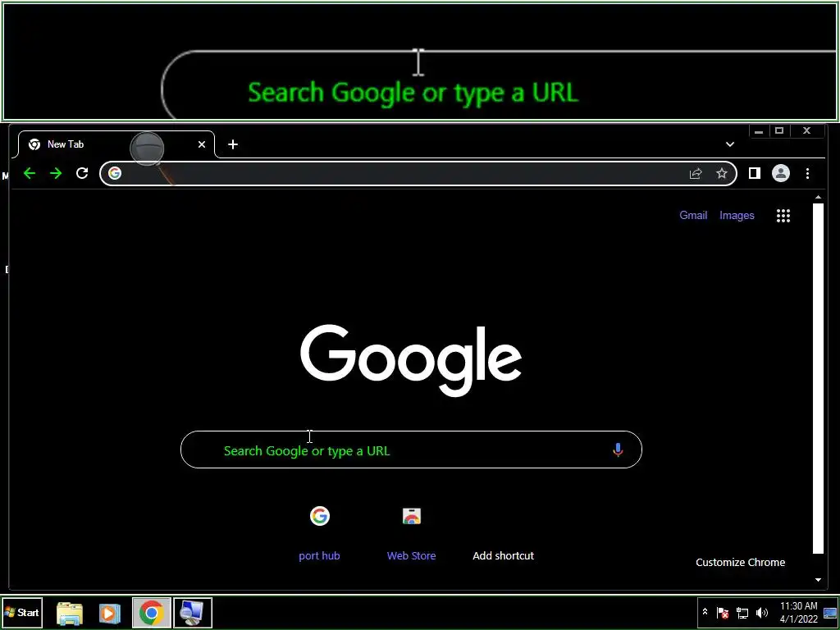The width and height of the screenshot is (840, 630).
Task: Click Add shortcut
Action: [503, 555]
